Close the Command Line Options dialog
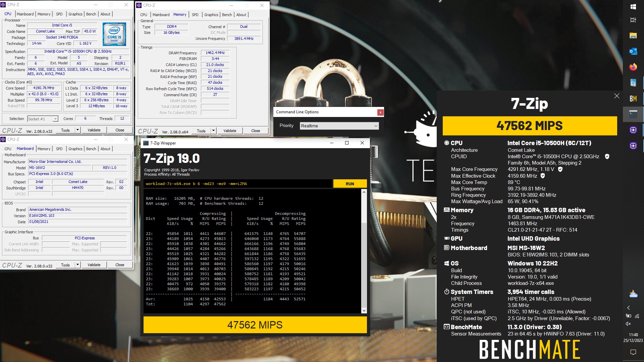 [380, 112]
